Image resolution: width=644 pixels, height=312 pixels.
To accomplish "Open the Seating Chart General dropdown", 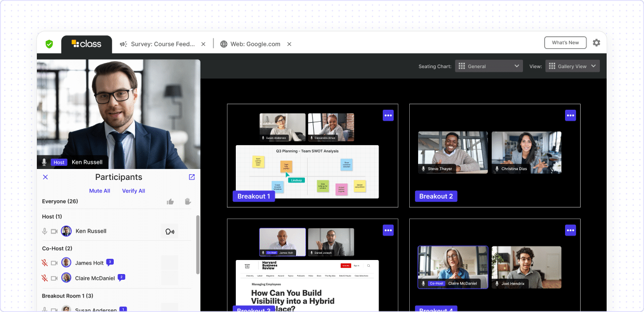I will click(x=488, y=66).
